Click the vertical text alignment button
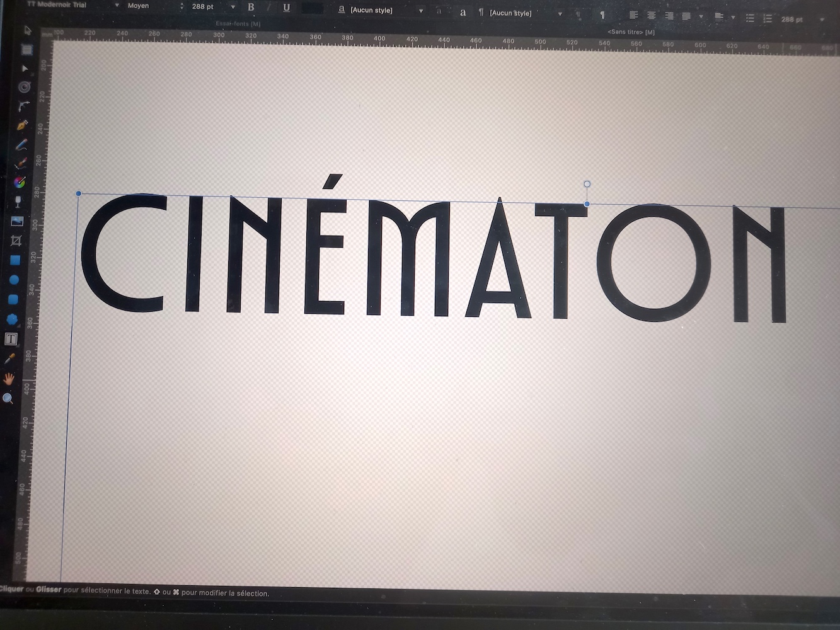840x630 pixels. click(x=719, y=17)
